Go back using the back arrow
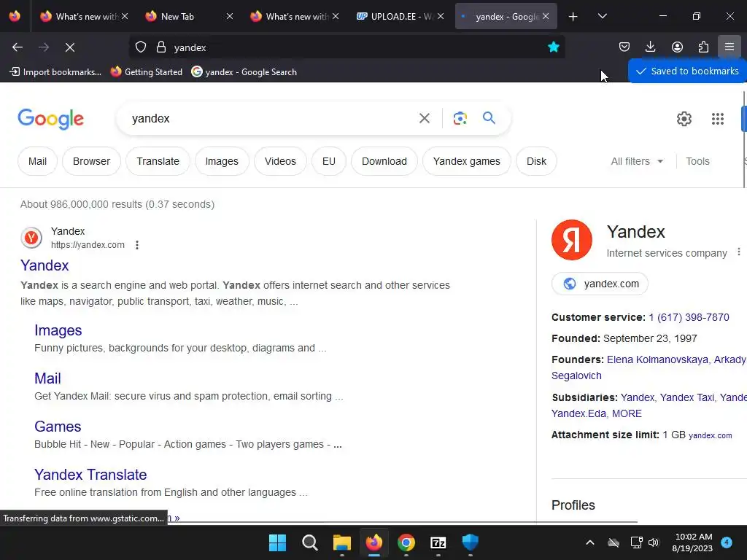This screenshot has height=560, width=747. (x=18, y=47)
